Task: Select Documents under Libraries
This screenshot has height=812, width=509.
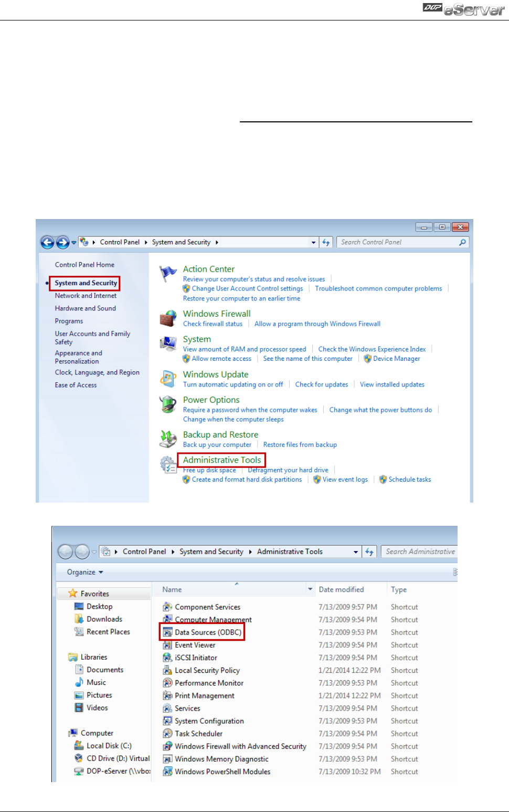Action: point(105,670)
